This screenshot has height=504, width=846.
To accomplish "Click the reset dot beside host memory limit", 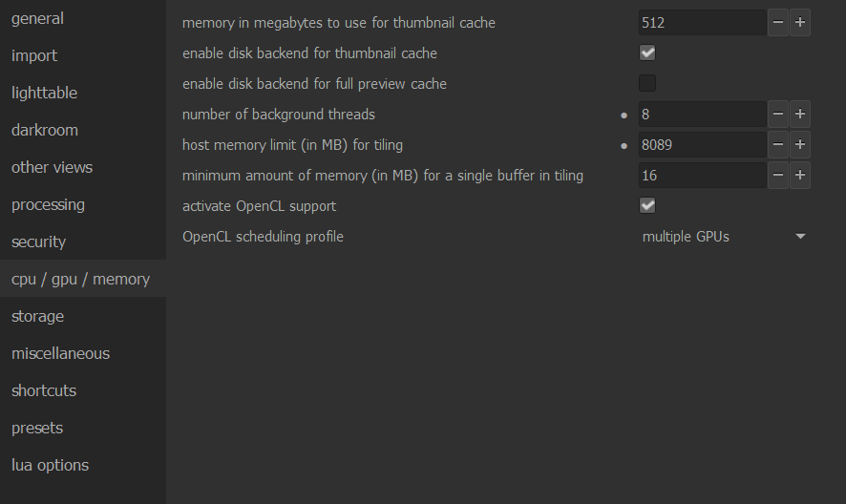I will pos(624,146).
